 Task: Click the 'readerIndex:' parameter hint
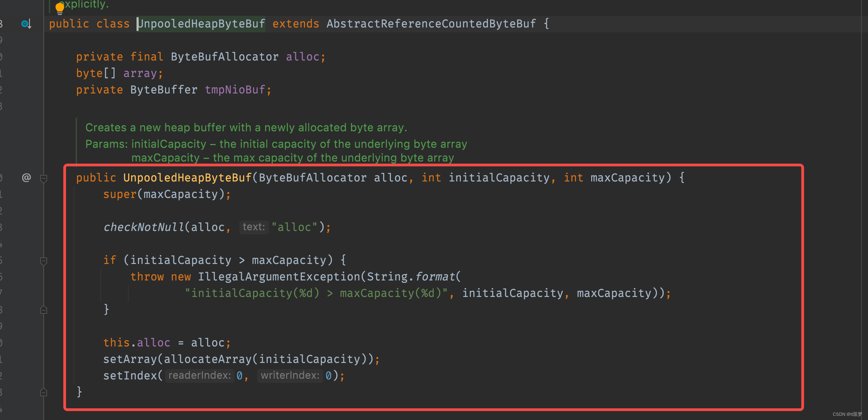(x=199, y=375)
